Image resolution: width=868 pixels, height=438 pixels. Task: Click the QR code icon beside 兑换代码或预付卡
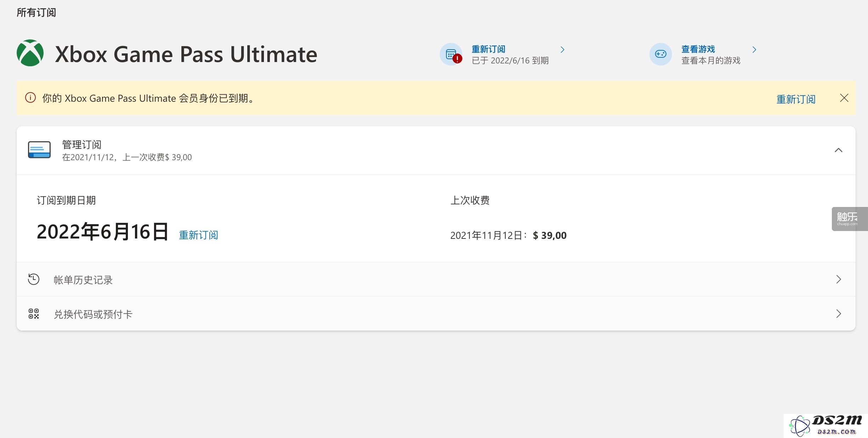tap(34, 314)
